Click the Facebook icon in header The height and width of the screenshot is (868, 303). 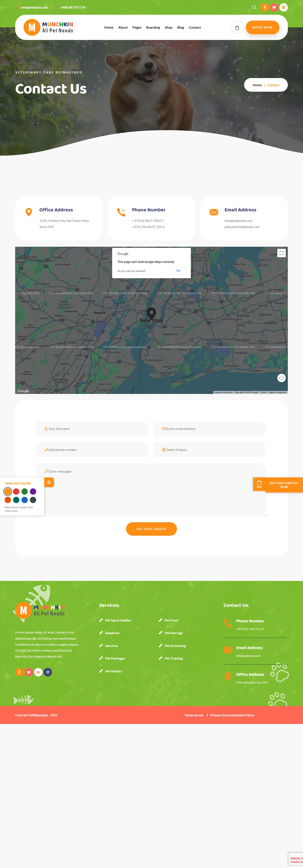pos(264,7)
